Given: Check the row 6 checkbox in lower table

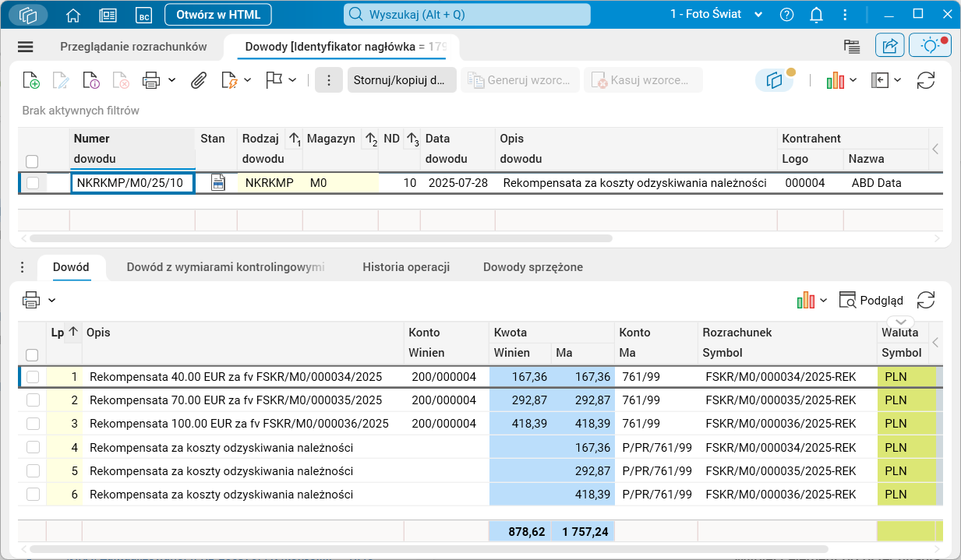Looking at the screenshot, I should pos(33,494).
